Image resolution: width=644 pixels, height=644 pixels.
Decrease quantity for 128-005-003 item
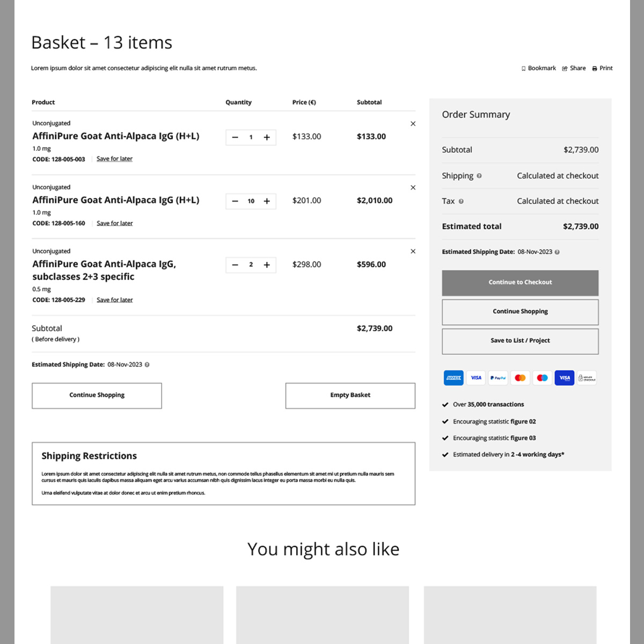tap(235, 137)
